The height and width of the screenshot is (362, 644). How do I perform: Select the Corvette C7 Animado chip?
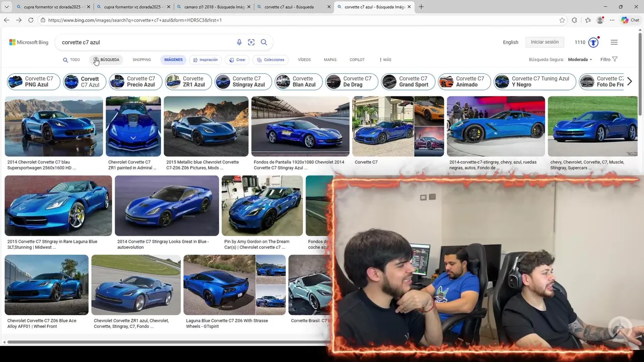tap(464, 81)
